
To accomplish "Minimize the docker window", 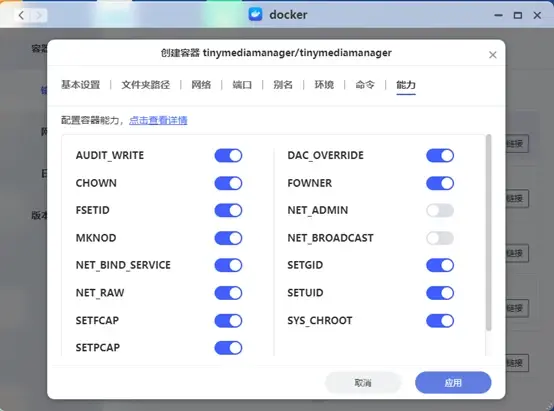I will (x=498, y=15).
